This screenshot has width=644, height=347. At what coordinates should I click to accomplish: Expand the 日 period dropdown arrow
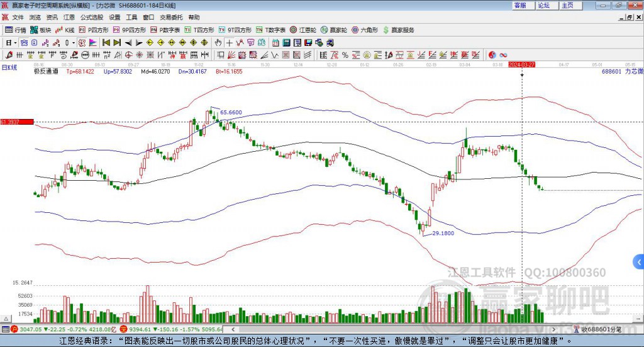15,43
